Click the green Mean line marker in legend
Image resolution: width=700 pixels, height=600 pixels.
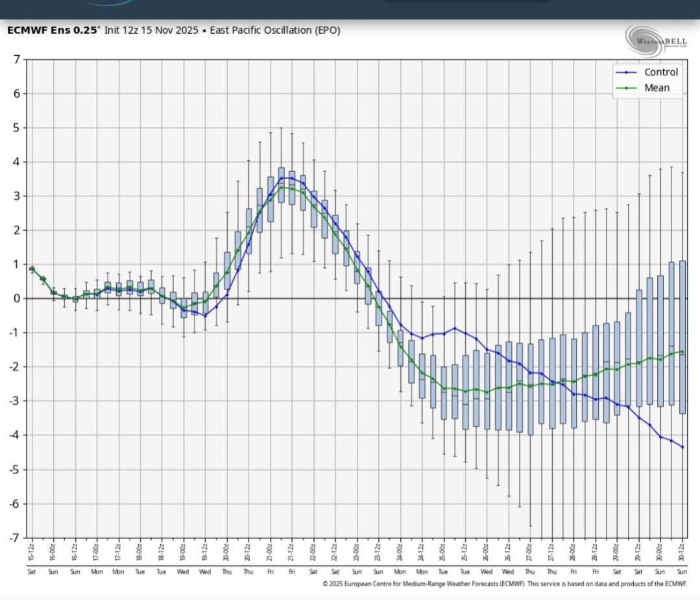[x=626, y=88]
